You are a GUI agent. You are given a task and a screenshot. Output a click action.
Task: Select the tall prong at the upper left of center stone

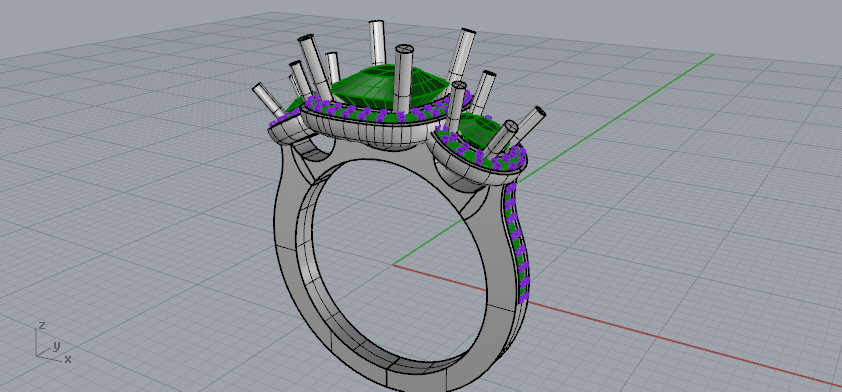[315, 66]
